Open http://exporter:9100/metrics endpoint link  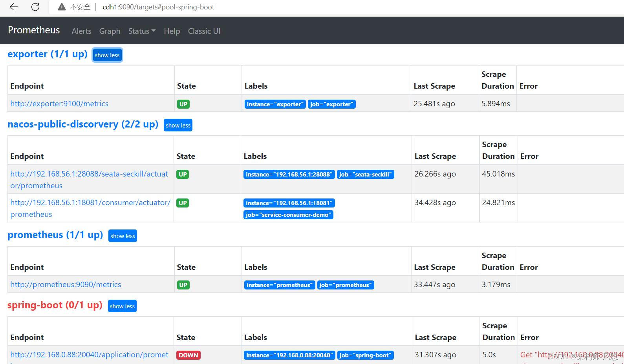point(59,104)
